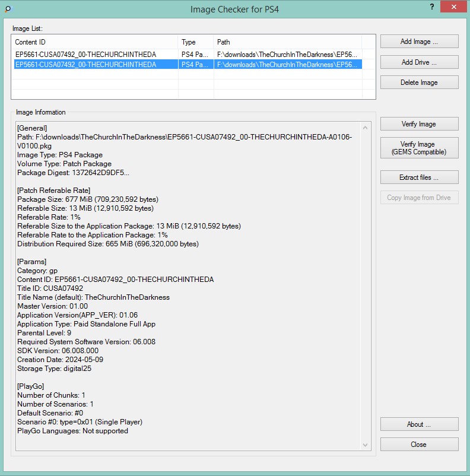Click the Storage Type: digital25 line
This screenshot has height=476, width=470.
pyautogui.click(x=55, y=369)
